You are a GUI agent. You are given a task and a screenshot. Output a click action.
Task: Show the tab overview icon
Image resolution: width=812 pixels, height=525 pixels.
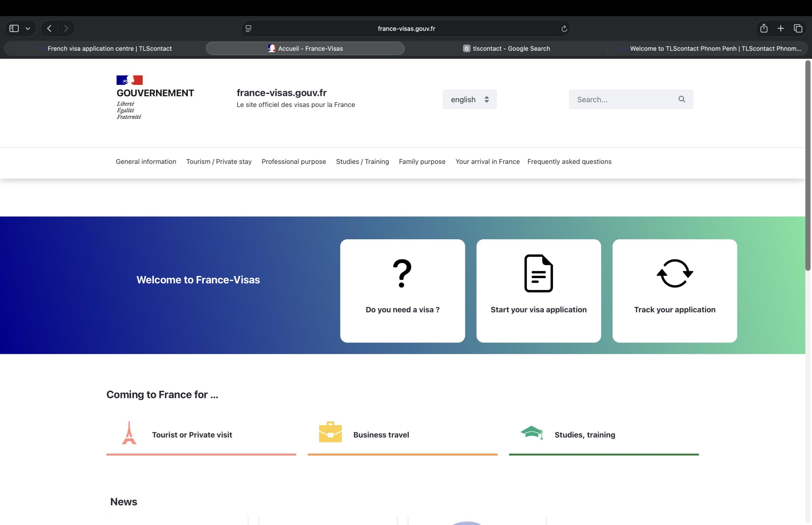pos(798,28)
